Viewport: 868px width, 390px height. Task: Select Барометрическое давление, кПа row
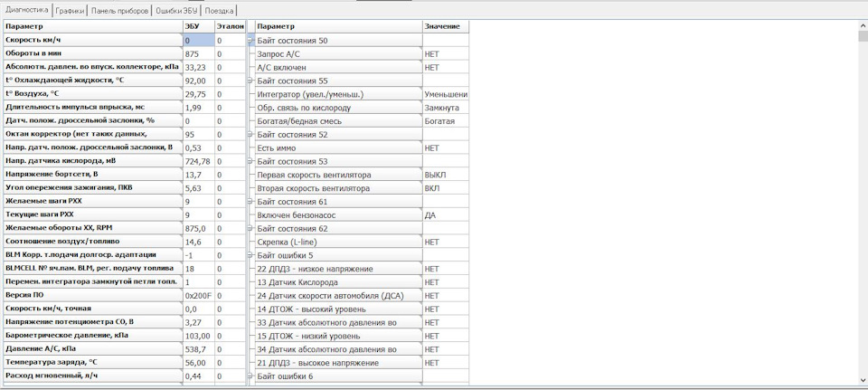tap(93, 335)
